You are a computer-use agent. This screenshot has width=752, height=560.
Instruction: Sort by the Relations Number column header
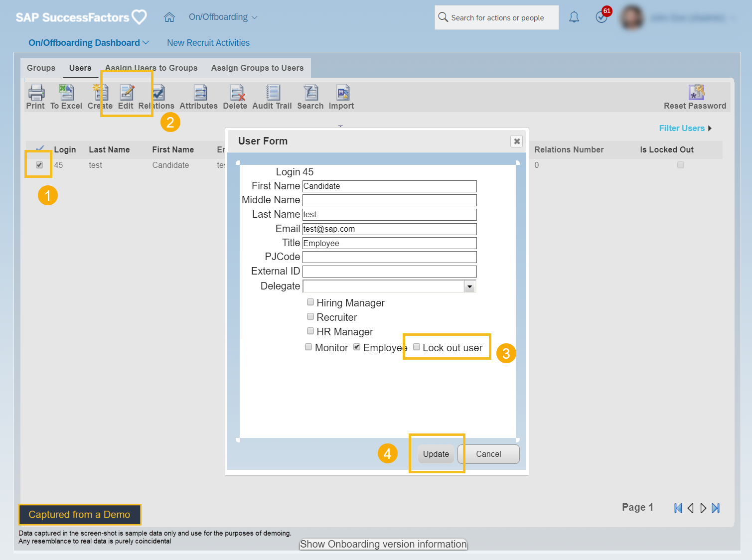click(x=569, y=150)
